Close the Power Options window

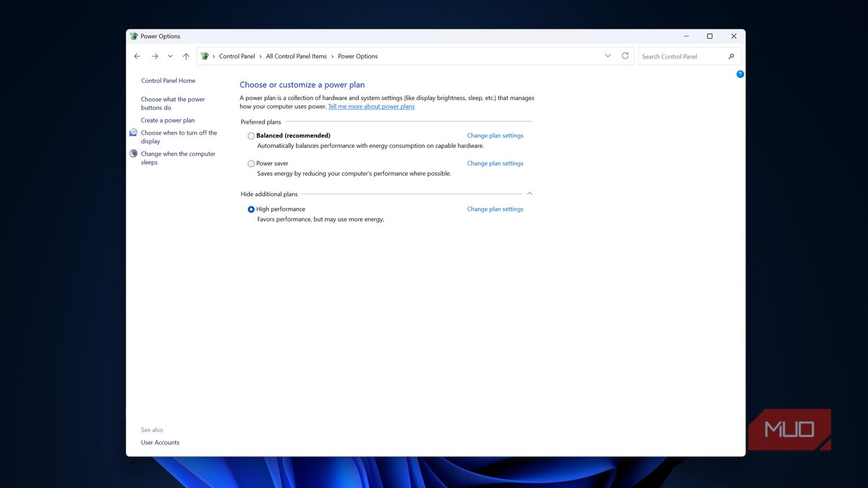[734, 36]
